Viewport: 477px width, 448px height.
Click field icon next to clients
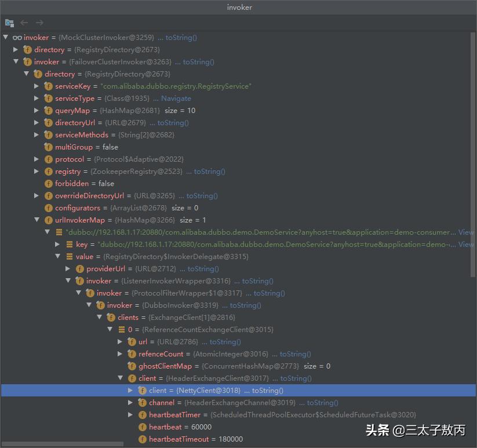pyautogui.click(x=111, y=318)
